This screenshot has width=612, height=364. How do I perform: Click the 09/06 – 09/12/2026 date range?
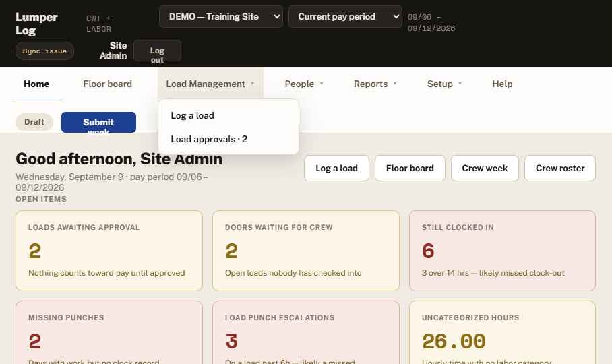431,23
